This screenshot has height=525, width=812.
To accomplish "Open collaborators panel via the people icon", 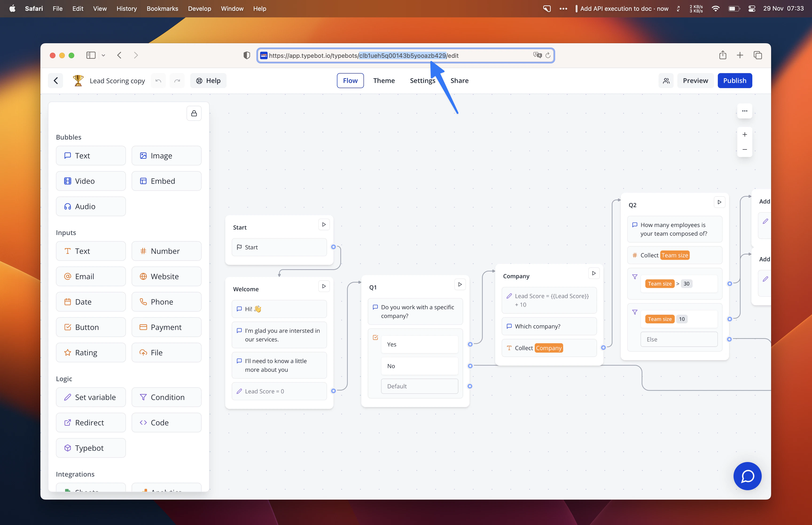I will (x=666, y=80).
